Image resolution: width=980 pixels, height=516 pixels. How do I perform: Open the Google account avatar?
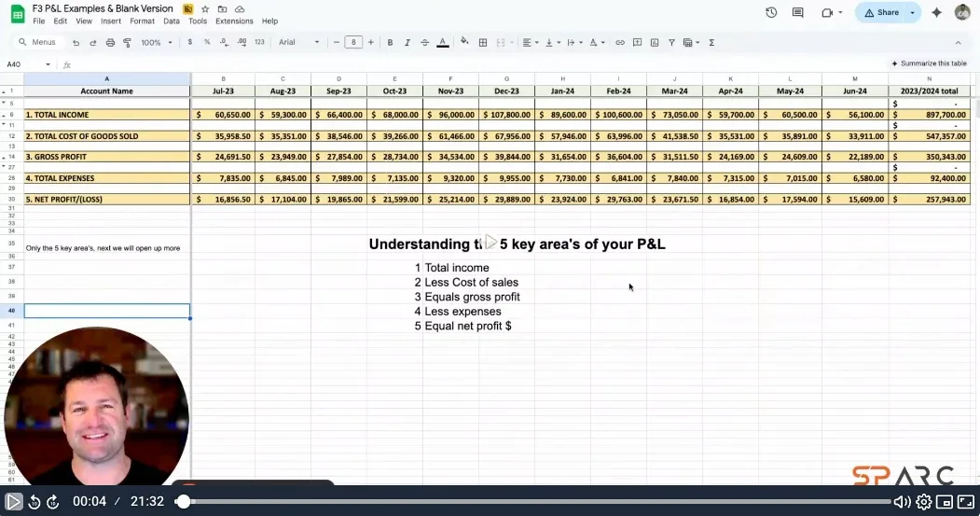click(962, 12)
